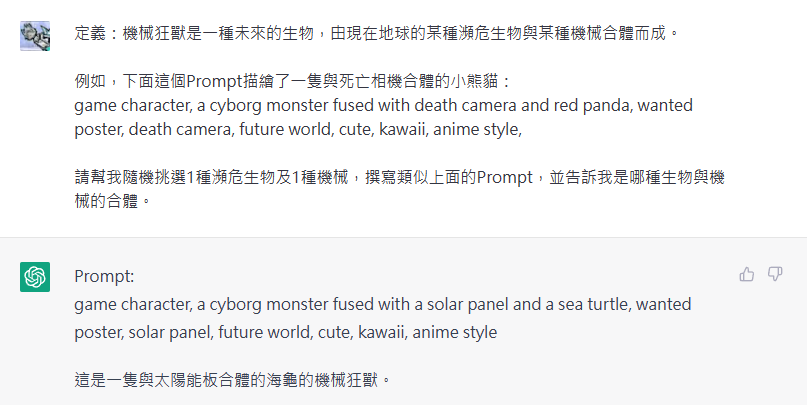This screenshot has width=807, height=405.
Task: Click the definition sentence starting with 定義
Action: (377, 34)
